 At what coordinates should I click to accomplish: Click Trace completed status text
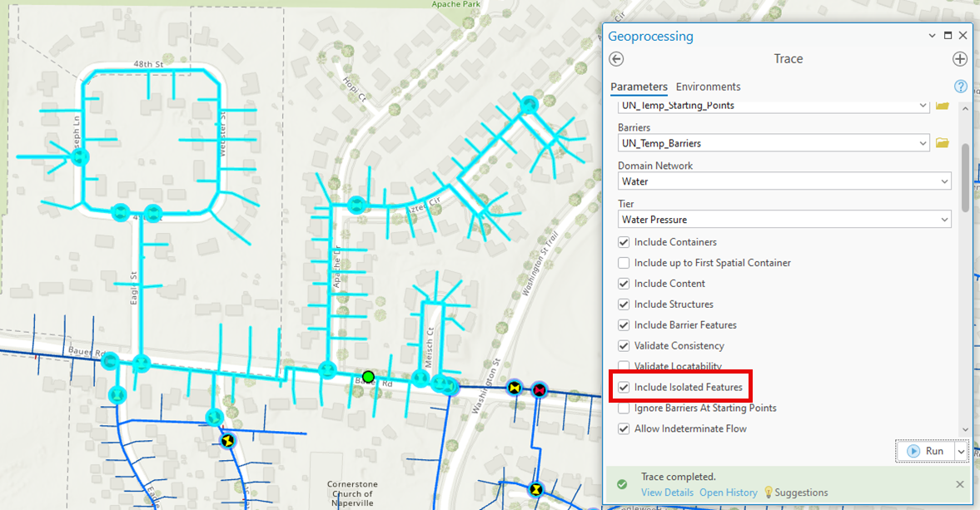678,477
